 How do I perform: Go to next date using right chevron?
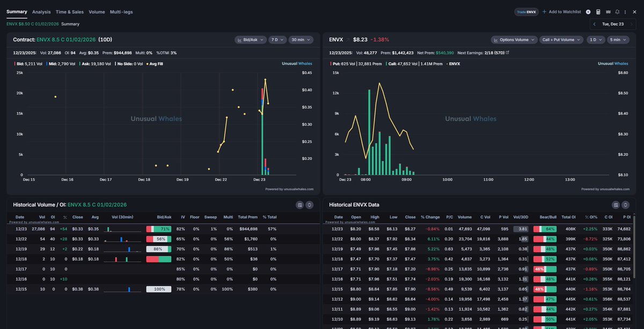[x=632, y=24]
